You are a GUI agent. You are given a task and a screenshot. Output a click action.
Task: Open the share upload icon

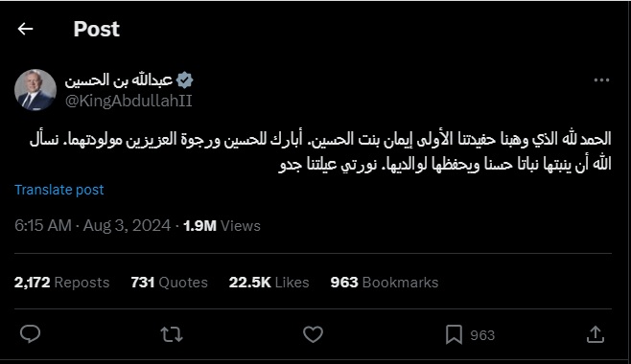(x=596, y=334)
